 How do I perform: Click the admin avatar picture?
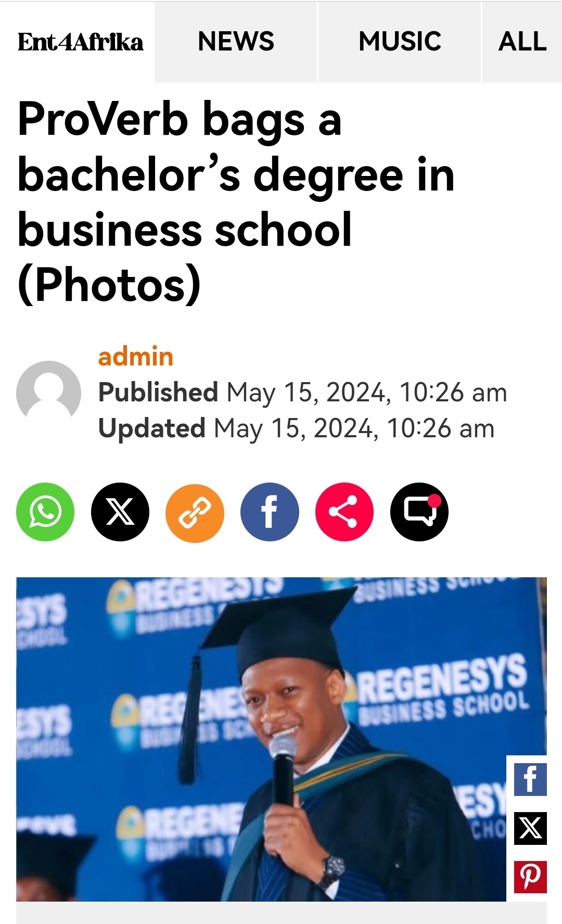pos(48,393)
